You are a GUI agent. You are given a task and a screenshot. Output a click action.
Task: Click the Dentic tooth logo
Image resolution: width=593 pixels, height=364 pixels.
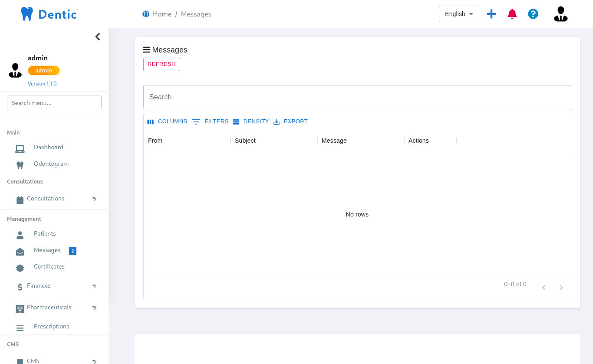(27, 14)
